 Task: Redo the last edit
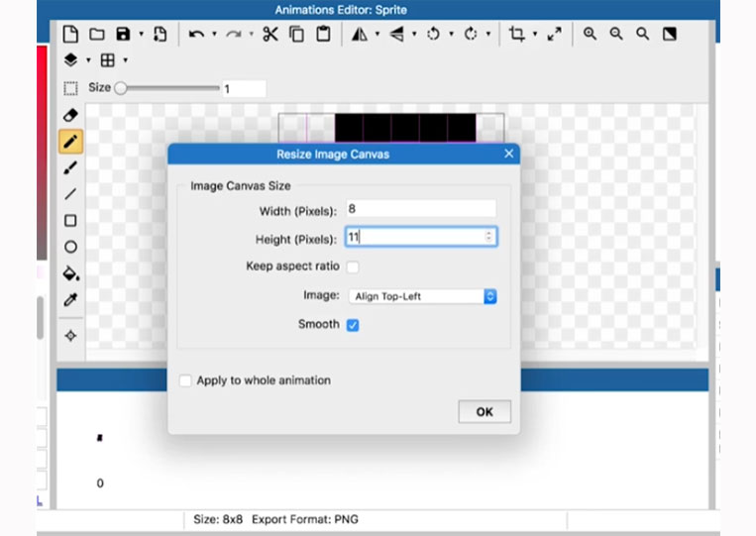(234, 35)
